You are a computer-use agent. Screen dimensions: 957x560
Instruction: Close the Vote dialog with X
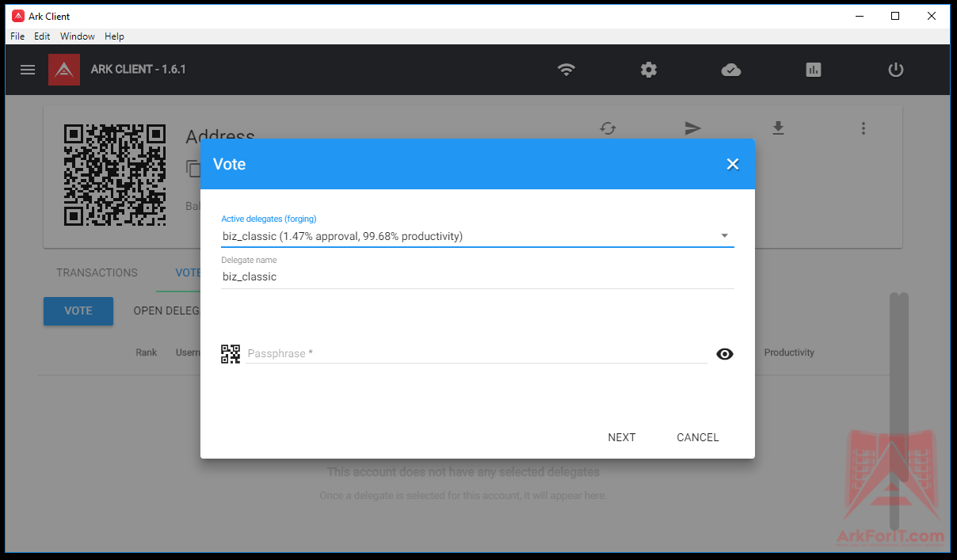[x=733, y=164]
